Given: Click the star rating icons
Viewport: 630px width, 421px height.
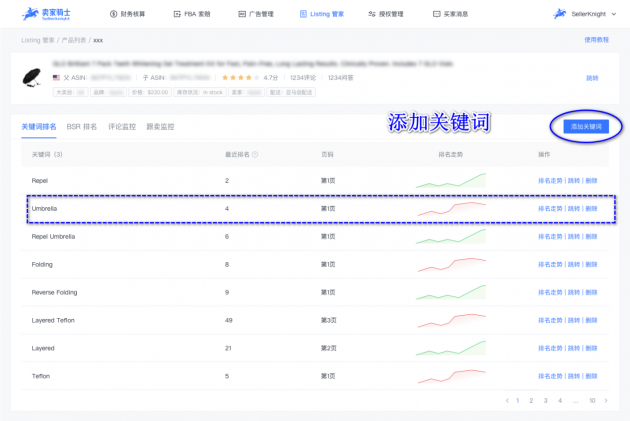Looking at the screenshot, I should (x=240, y=78).
